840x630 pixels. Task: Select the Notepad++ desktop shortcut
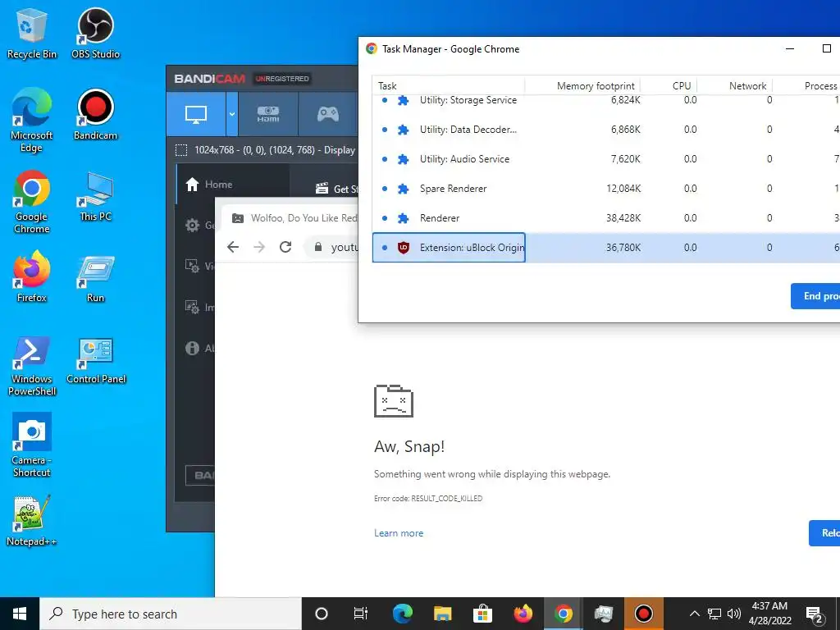coord(31,521)
